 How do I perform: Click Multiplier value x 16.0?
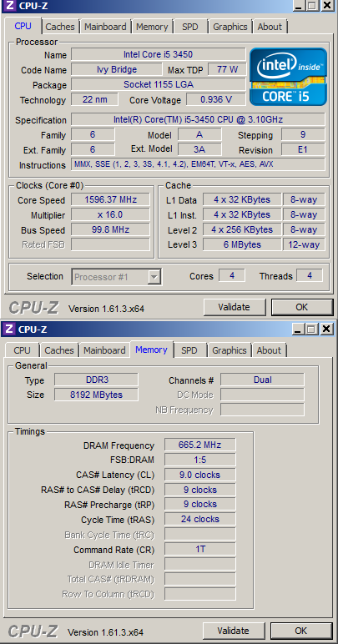pyautogui.click(x=110, y=214)
